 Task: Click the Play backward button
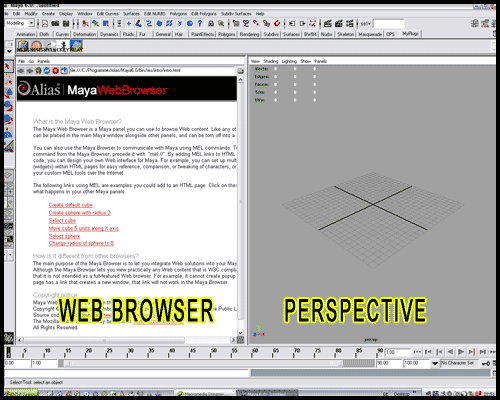pos(450,352)
